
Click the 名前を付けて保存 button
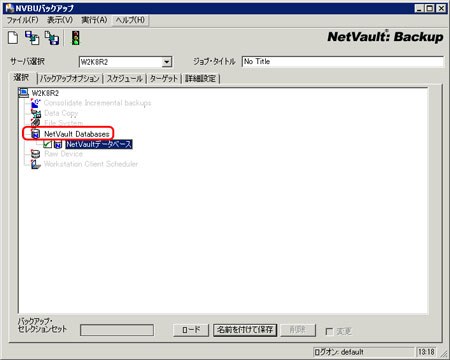click(x=245, y=330)
